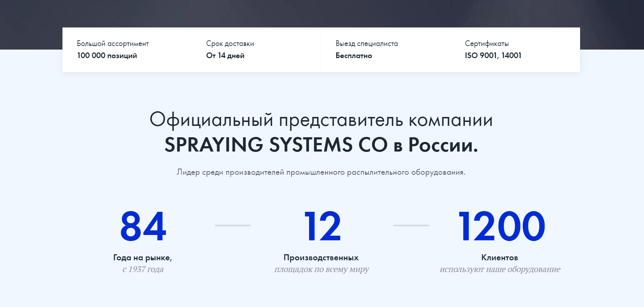The height and width of the screenshot is (307, 644).
Task: Click the 'с 1937 года' italic text
Action: 143,269
